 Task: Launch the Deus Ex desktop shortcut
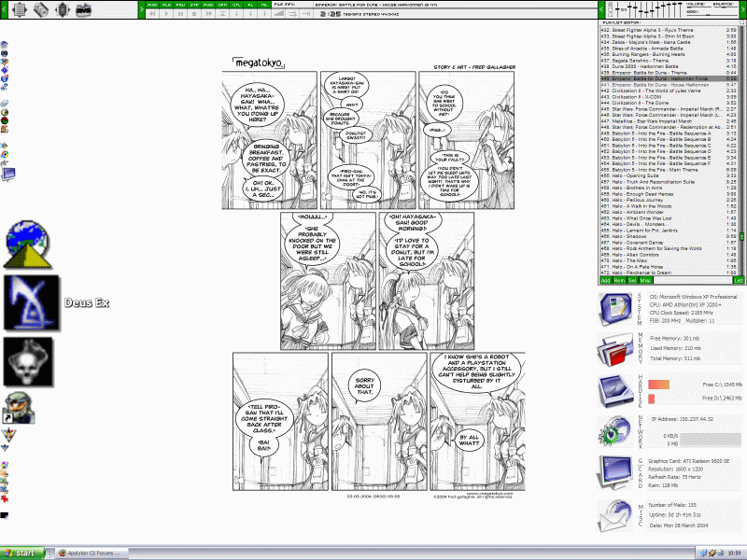point(31,302)
